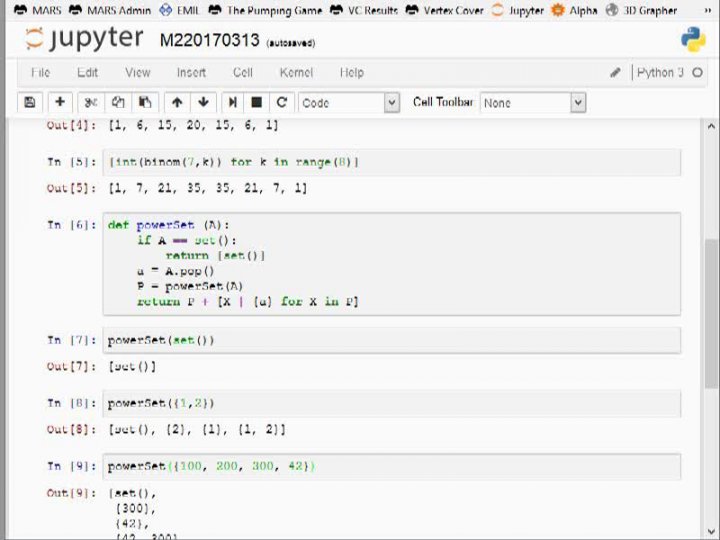This screenshot has width=720, height=540.
Task: Cut selected cells with scissors icon
Action: (91, 102)
